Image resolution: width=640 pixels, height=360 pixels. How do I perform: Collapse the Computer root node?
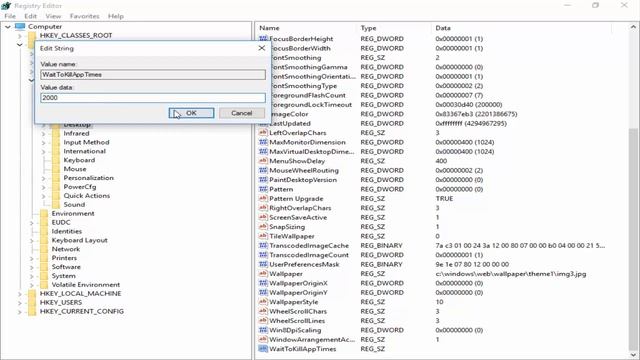8,27
